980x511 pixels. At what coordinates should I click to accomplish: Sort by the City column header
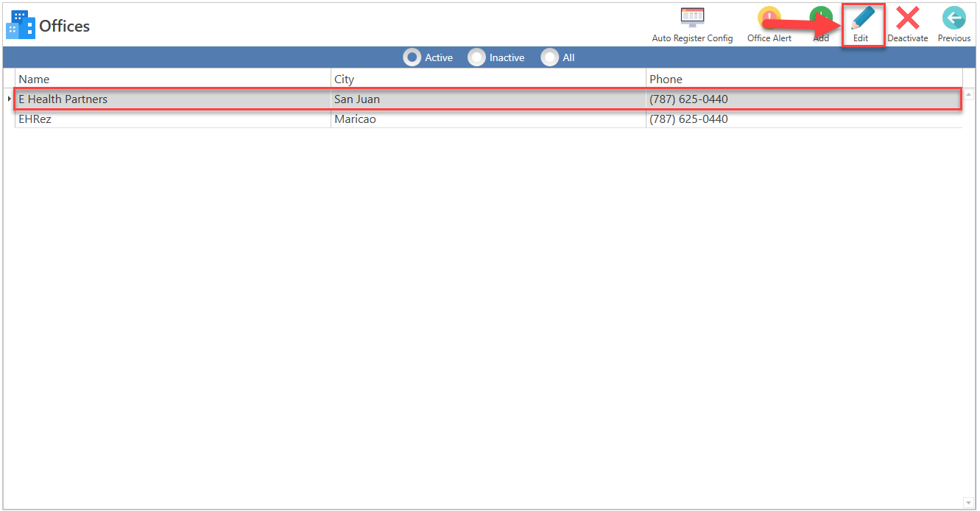[488, 79]
